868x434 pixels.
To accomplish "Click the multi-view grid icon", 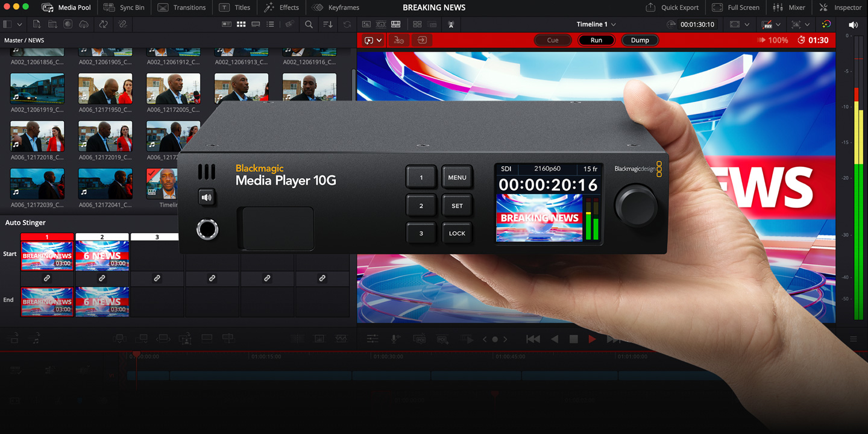I will pos(417,24).
